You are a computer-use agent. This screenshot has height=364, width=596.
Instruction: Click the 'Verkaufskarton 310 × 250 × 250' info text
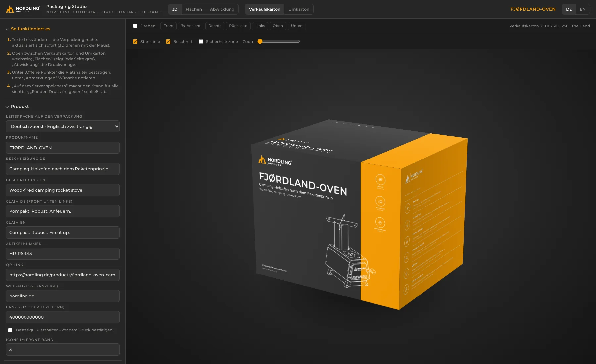(x=550, y=26)
